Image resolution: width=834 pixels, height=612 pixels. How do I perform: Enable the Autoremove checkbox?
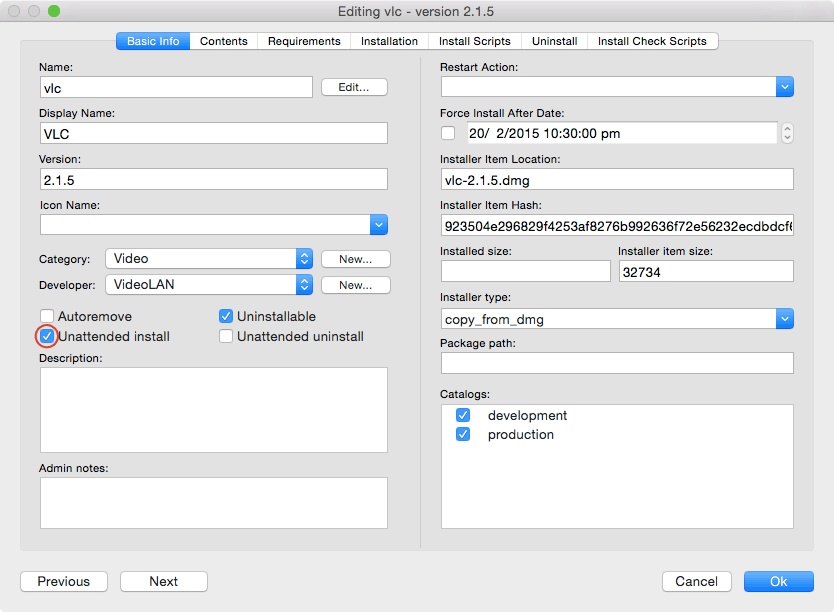coord(47,317)
